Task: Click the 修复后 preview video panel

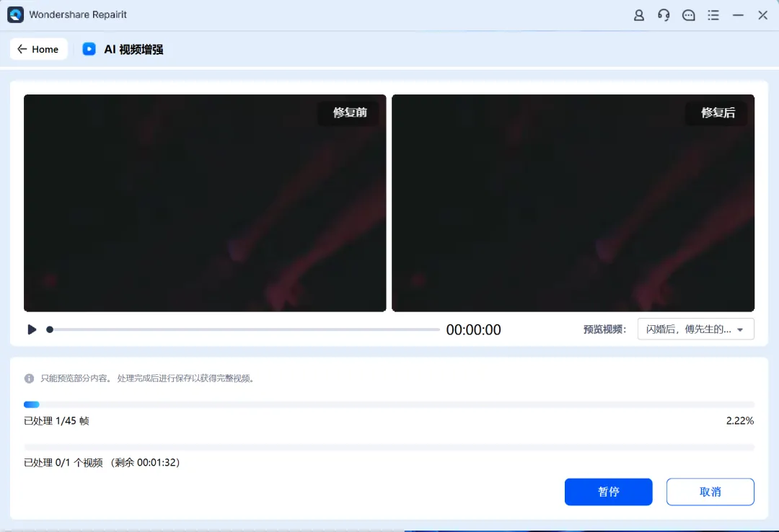Action: 573,203
